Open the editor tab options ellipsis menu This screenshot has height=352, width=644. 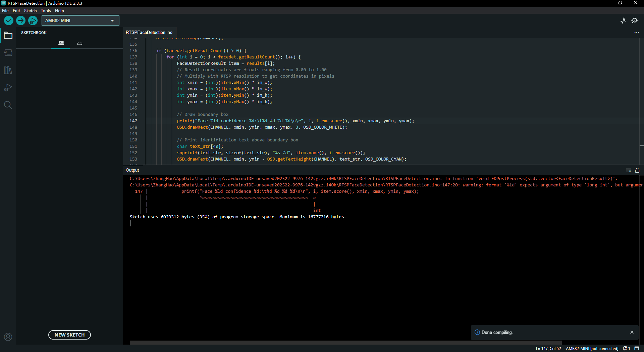tap(636, 33)
